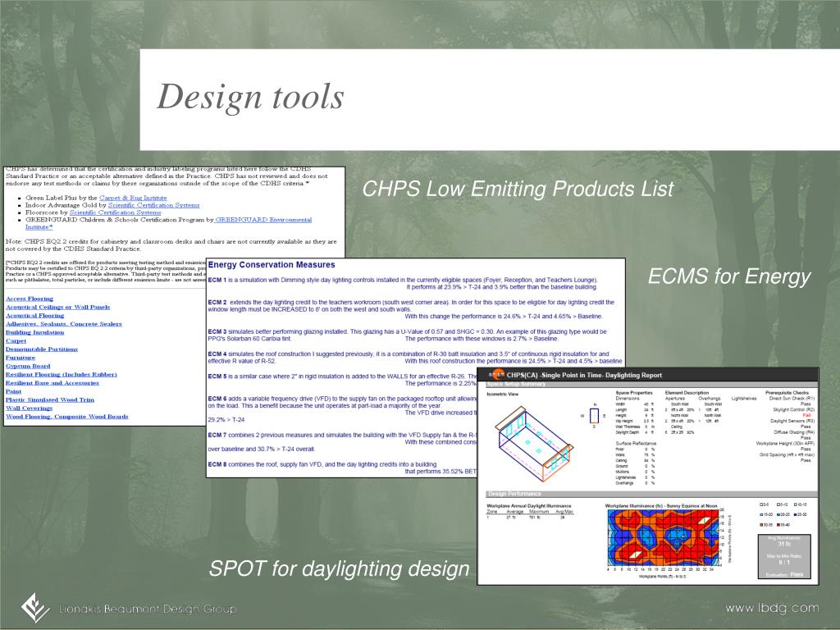Click the Prerequisite Checks heading

[x=787, y=393]
